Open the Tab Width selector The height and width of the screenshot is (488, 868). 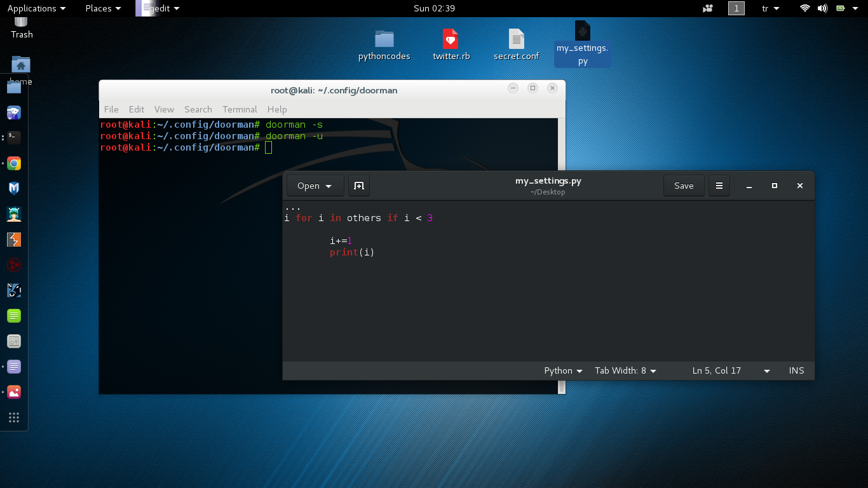(625, 371)
